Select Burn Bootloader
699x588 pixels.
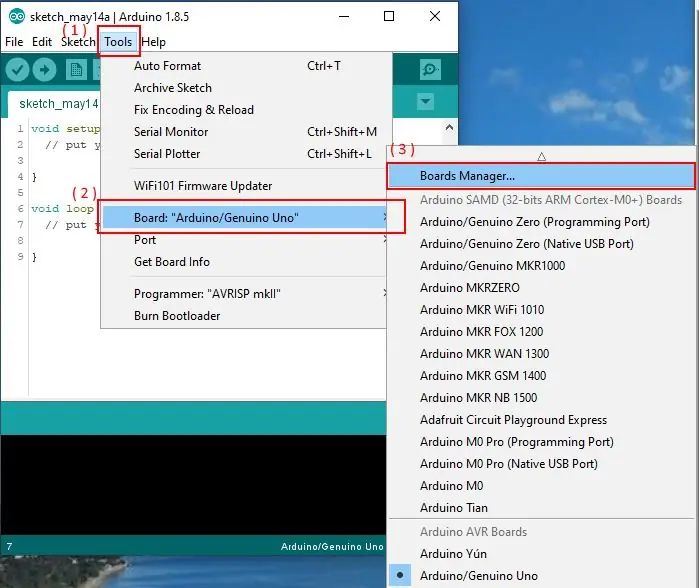tap(244, 316)
